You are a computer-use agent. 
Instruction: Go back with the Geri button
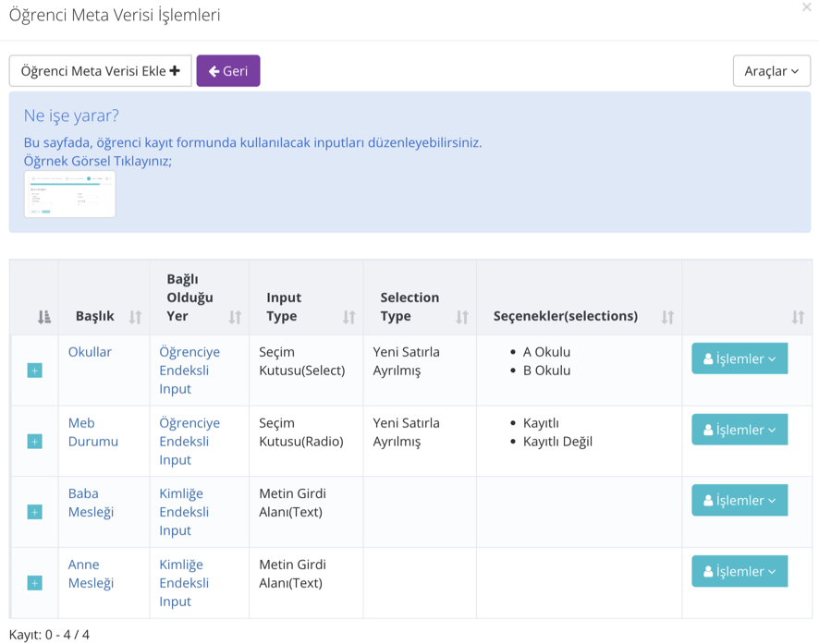pyautogui.click(x=228, y=71)
